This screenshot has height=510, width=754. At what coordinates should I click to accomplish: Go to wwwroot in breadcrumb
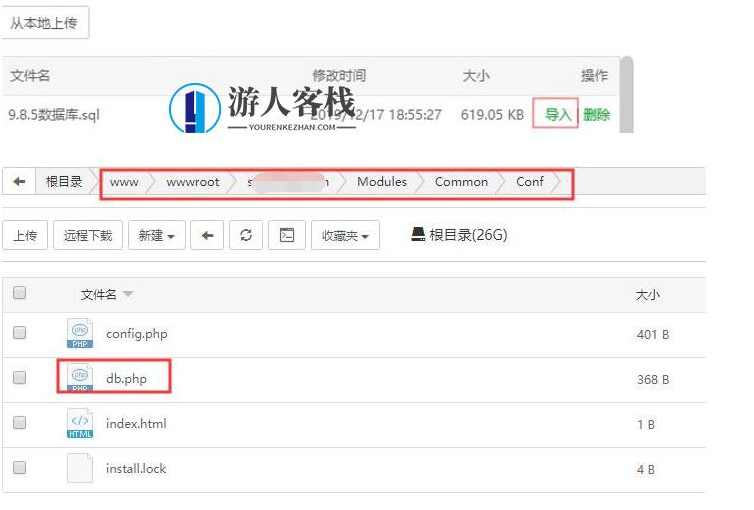(193, 182)
